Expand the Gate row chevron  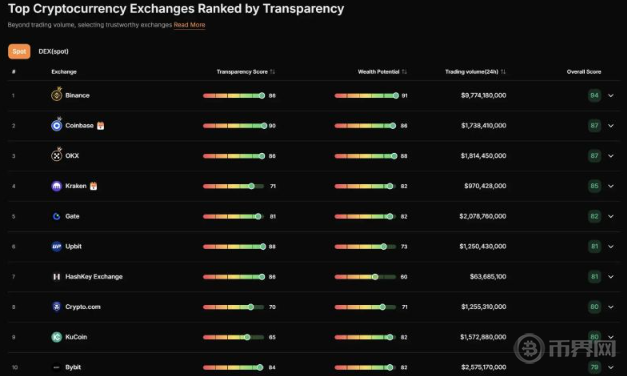click(611, 216)
